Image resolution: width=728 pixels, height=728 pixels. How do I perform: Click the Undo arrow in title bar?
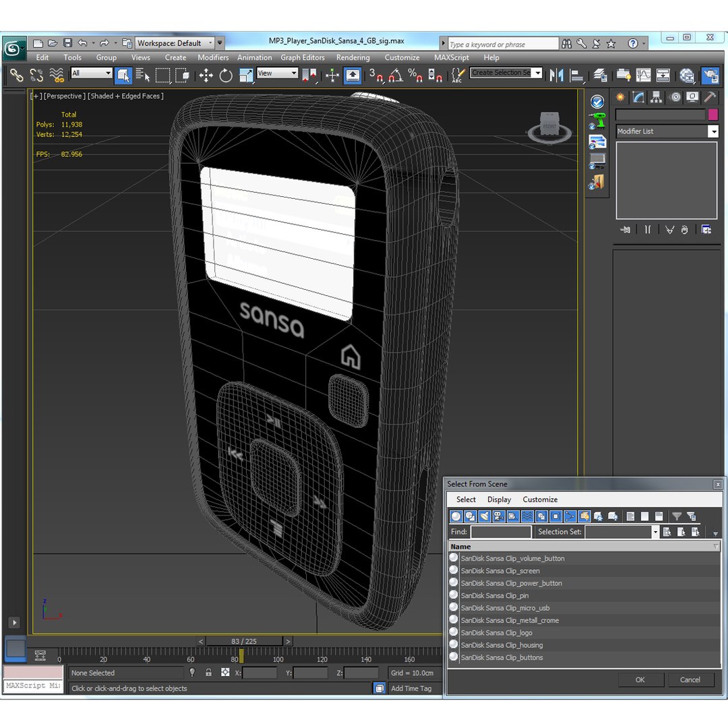(83, 43)
